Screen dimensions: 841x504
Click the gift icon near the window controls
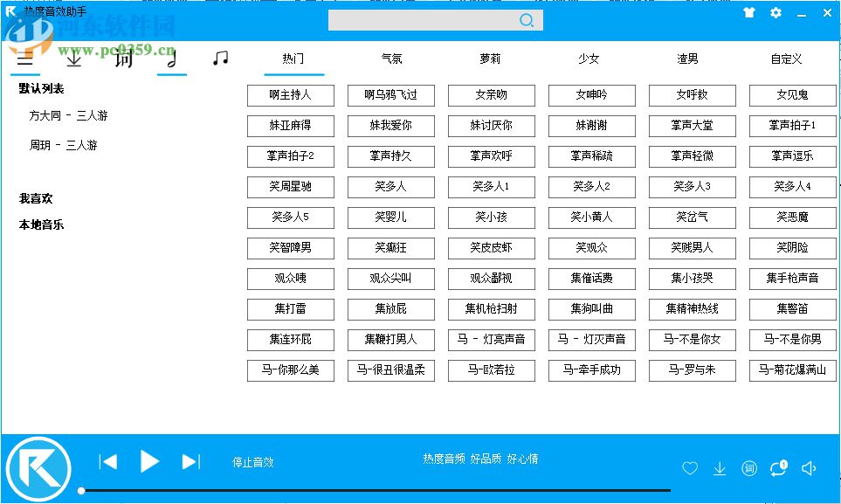[x=748, y=13]
